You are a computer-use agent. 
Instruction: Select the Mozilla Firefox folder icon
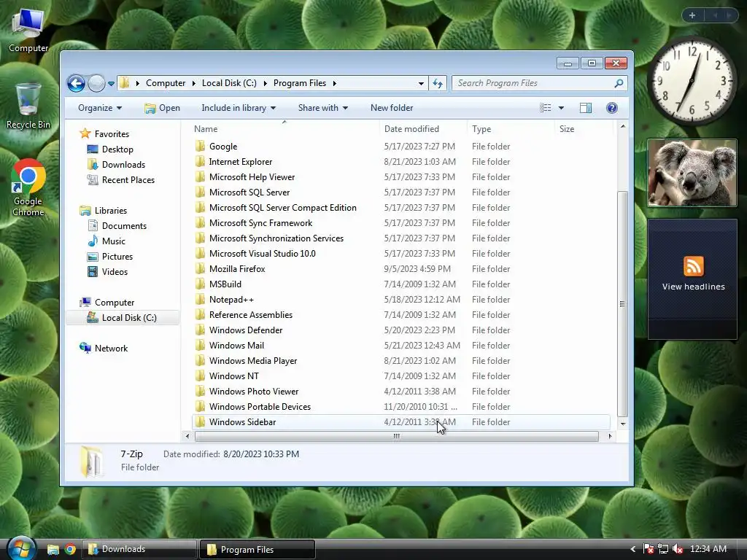[201, 268]
